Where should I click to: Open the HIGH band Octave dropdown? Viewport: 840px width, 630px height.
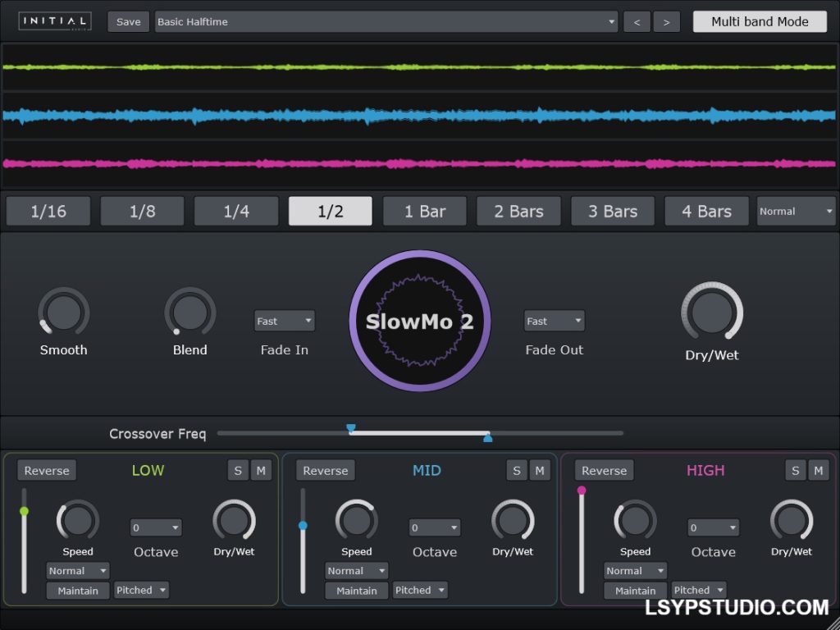(713, 527)
